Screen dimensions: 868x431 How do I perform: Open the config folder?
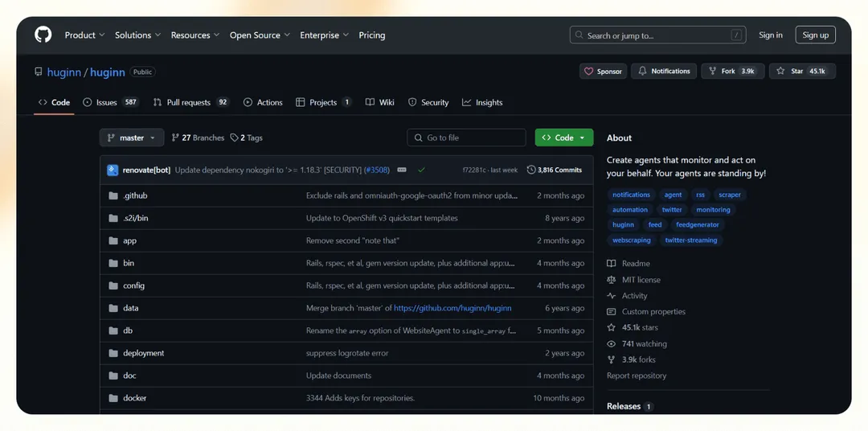click(x=133, y=285)
